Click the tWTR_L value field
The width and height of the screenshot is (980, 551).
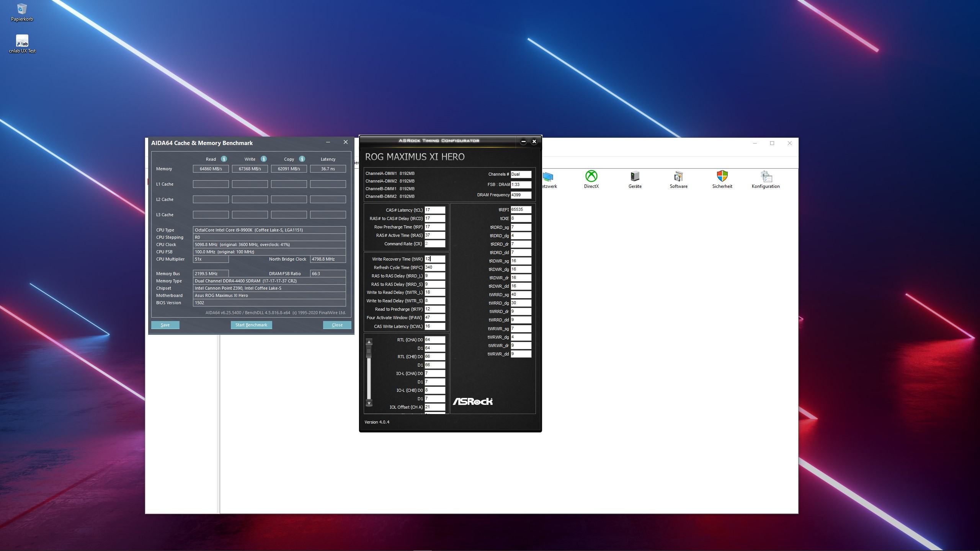click(435, 292)
